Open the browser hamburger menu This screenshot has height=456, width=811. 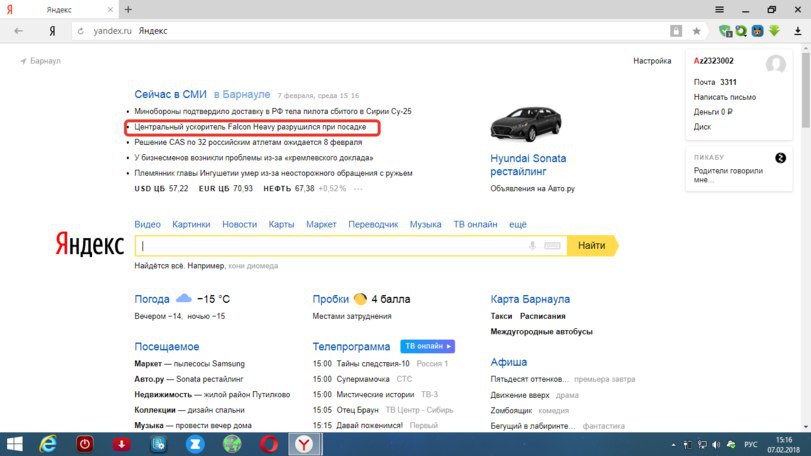click(x=719, y=9)
